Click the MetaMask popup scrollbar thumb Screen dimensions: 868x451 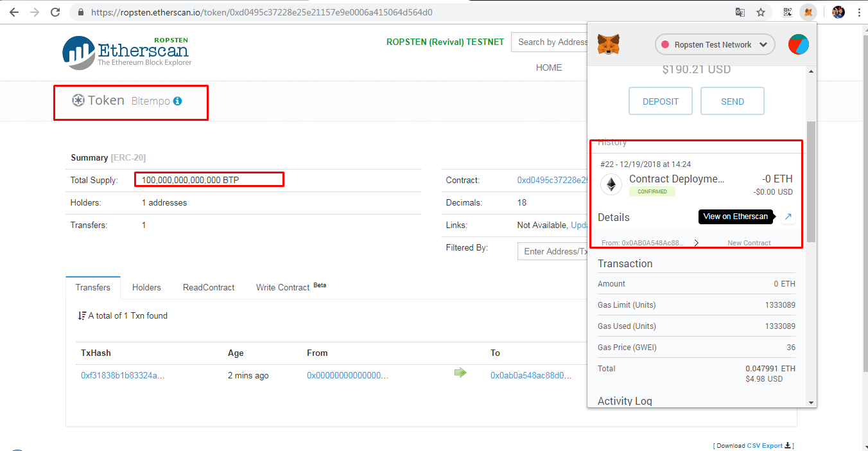(811, 181)
